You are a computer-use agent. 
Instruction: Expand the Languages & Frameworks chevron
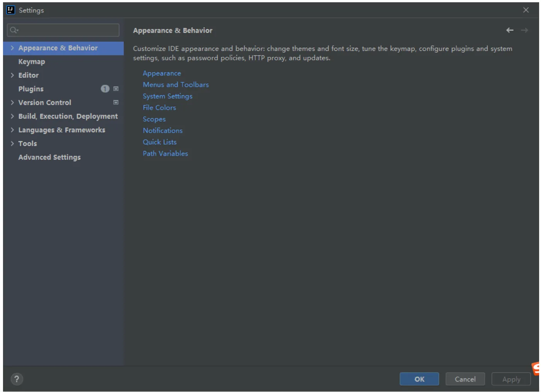pos(12,130)
